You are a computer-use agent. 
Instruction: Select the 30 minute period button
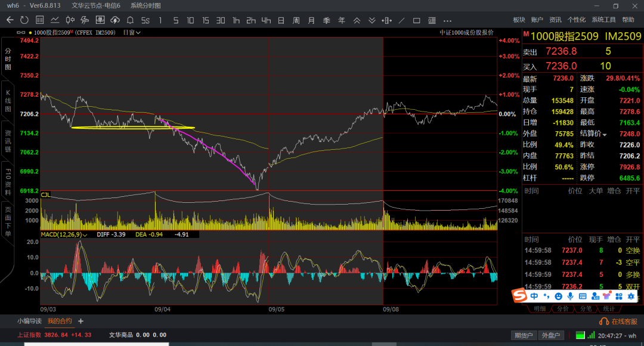(x=221, y=20)
